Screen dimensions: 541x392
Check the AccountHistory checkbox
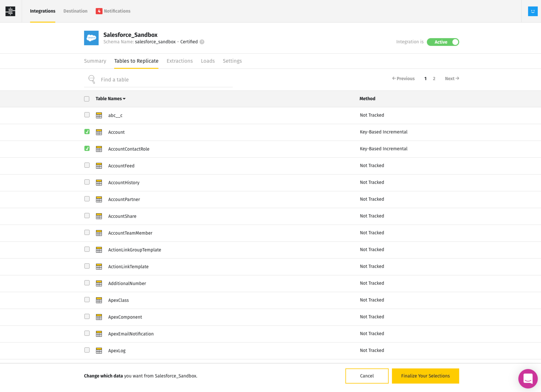(87, 182)
